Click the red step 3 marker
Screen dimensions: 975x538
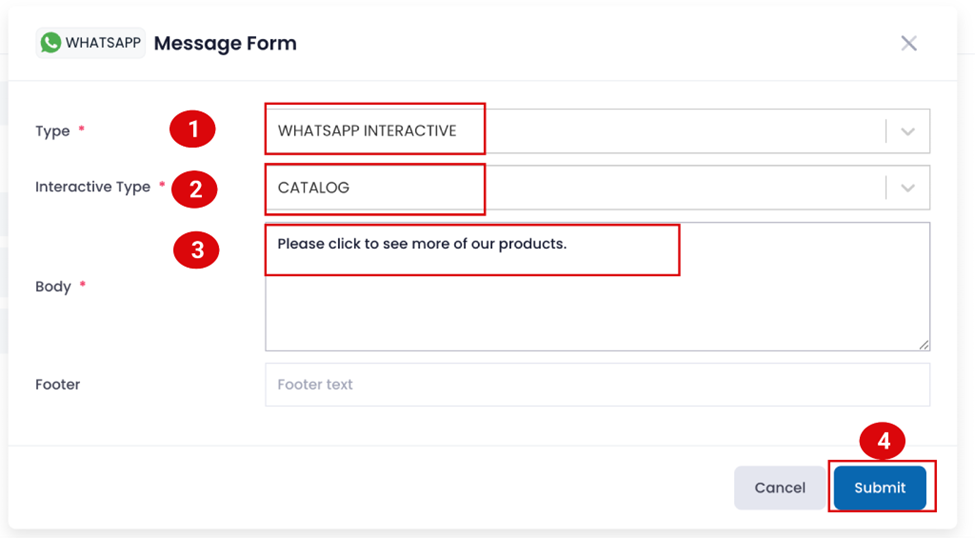[197, 250]
